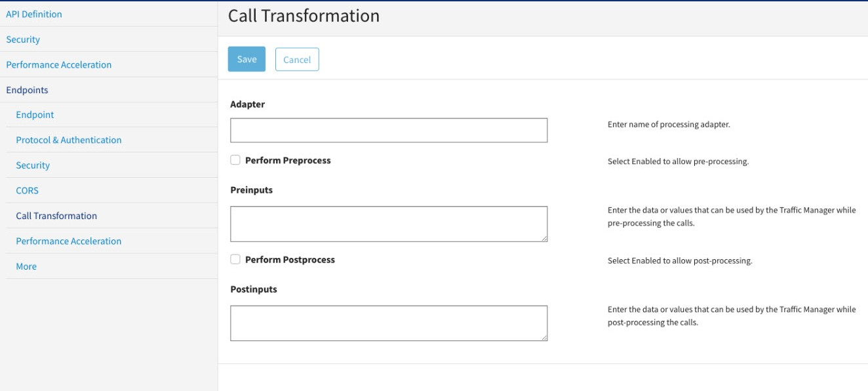Click inside the Postinputs text area
The image size is (868, 391).
coord(388,323)
